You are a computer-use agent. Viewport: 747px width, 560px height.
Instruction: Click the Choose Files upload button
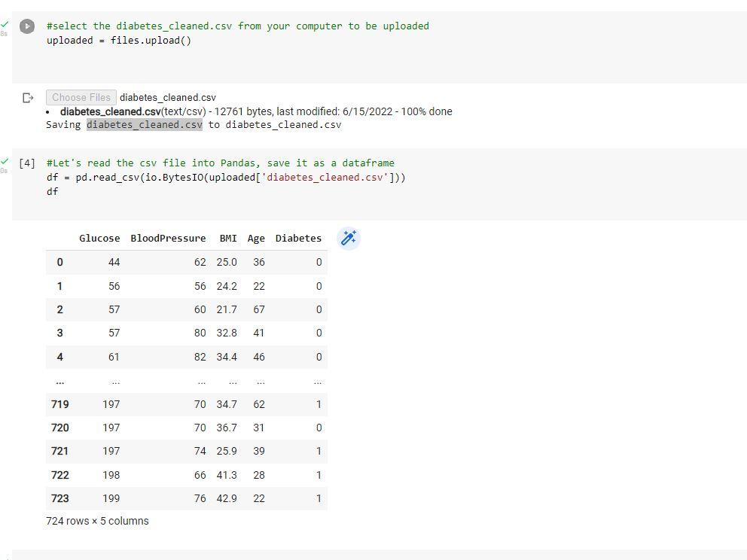pos(81,97)
